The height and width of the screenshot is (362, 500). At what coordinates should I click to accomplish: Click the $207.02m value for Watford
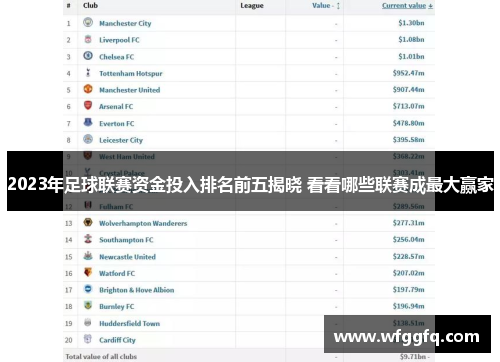(408, 273)
